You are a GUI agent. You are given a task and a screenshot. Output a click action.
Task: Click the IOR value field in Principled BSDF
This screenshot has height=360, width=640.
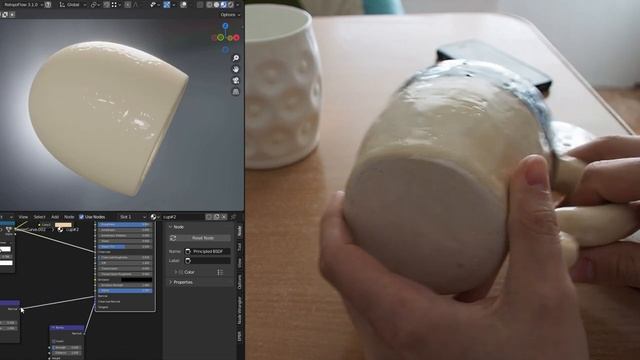(x=125, y=263)
